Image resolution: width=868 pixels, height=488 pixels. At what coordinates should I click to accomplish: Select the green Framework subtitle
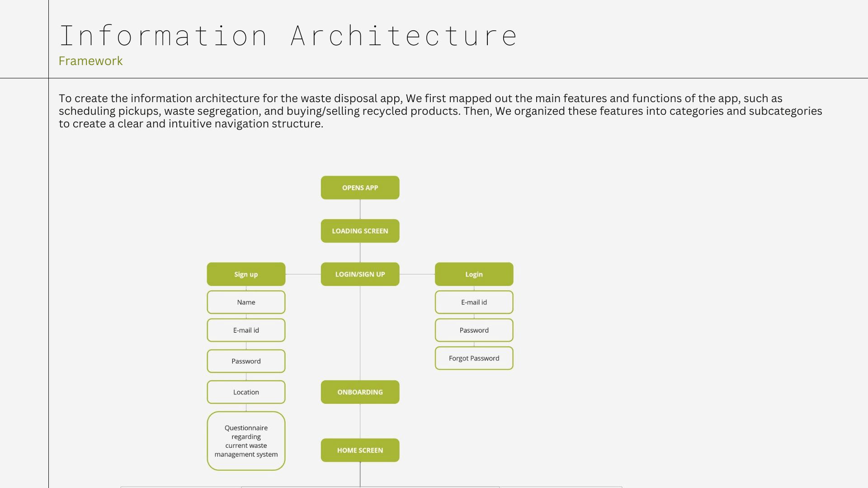coord(90,61)
